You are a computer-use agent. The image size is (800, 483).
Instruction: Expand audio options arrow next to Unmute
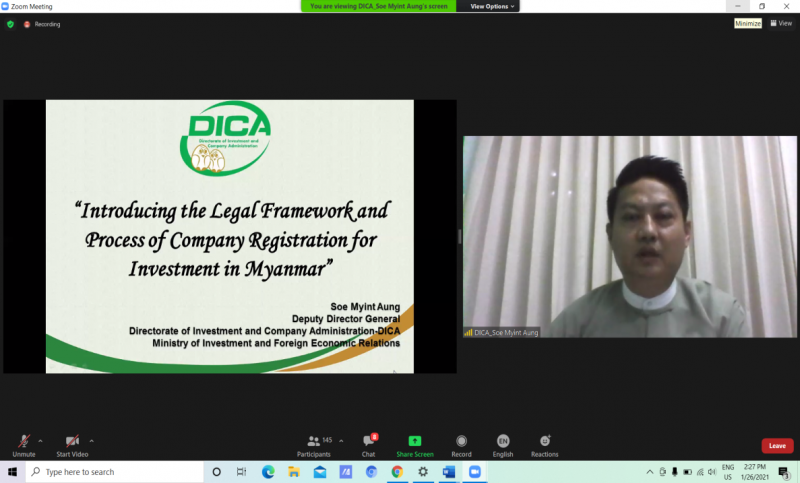click(x=40, y=440)
